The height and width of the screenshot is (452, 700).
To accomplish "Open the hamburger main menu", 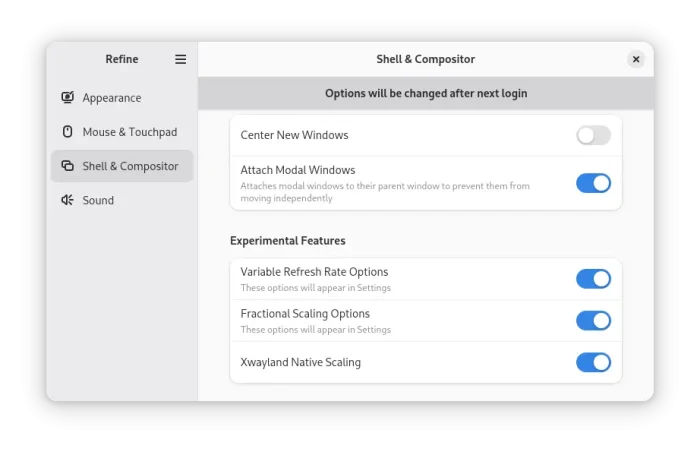I will pos(180,59).
